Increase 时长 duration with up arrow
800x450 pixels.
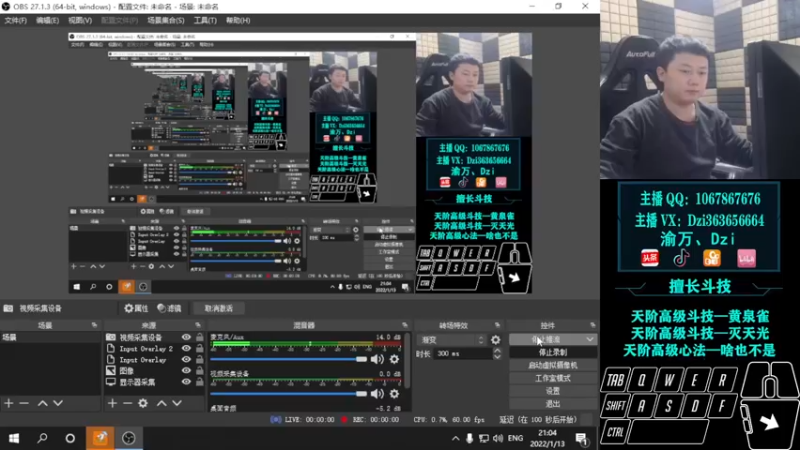[497, 351]
